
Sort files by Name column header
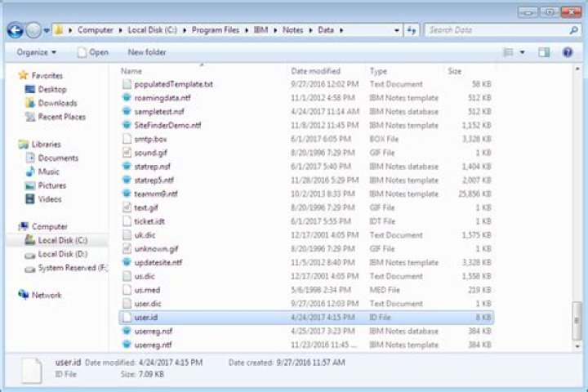coord(131,71)
